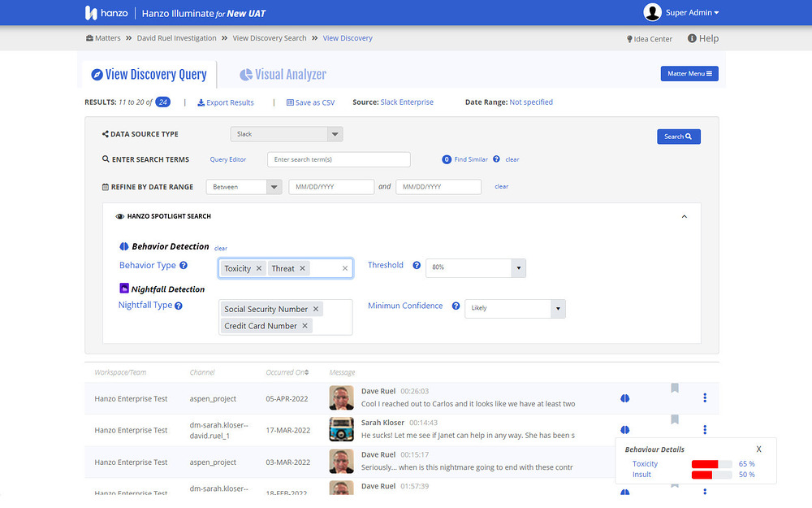Click the Insult 50% red bar

tap(702, 475)
